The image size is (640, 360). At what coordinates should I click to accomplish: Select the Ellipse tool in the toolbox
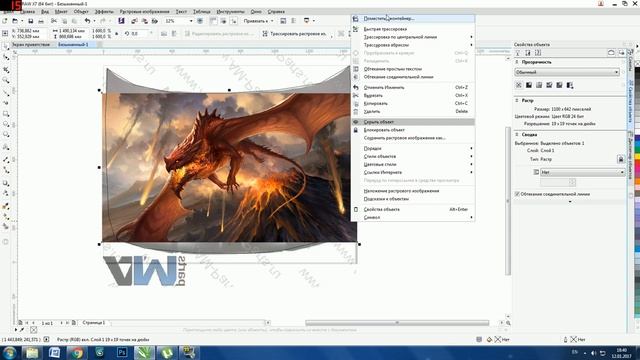click(6, 124)
